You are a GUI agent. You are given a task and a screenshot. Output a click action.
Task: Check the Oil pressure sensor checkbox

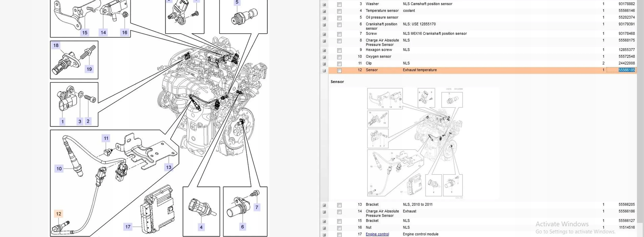[339, 18]
